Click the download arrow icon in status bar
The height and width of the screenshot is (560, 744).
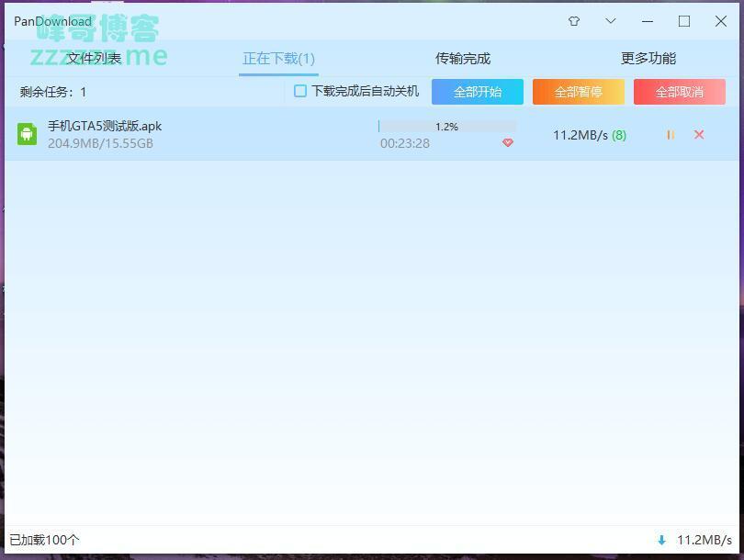coord(661,541)
